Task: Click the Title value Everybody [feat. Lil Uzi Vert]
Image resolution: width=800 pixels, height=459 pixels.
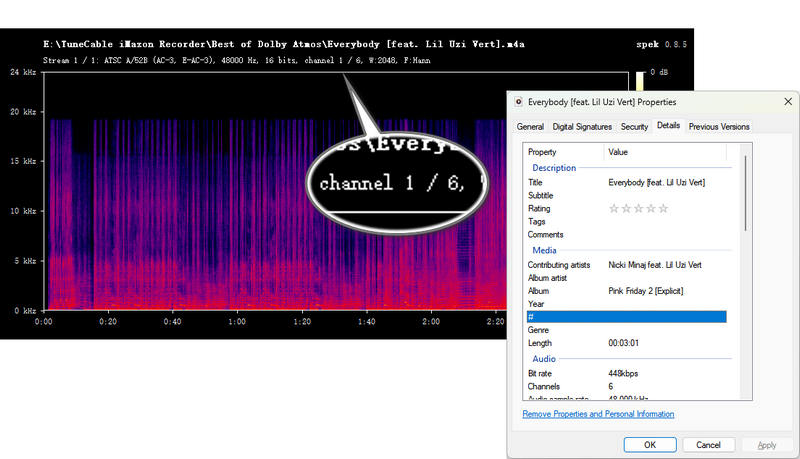Action: coord(657,182)
